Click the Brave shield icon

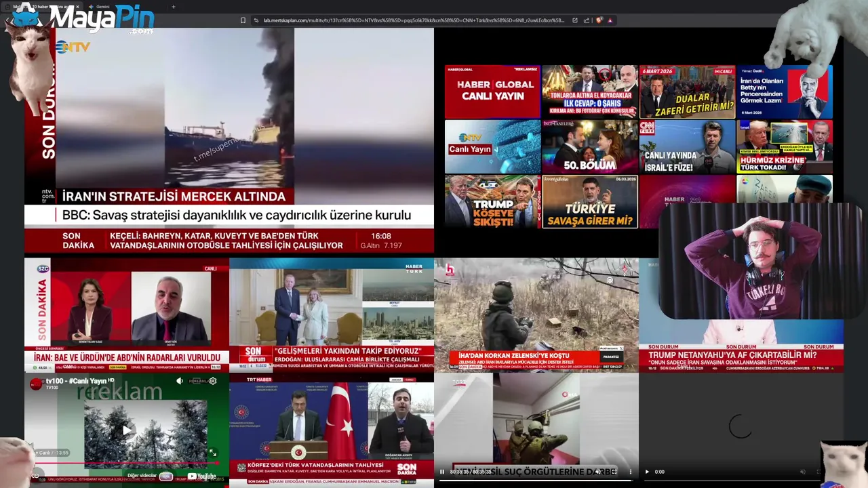tap(599, 20)
